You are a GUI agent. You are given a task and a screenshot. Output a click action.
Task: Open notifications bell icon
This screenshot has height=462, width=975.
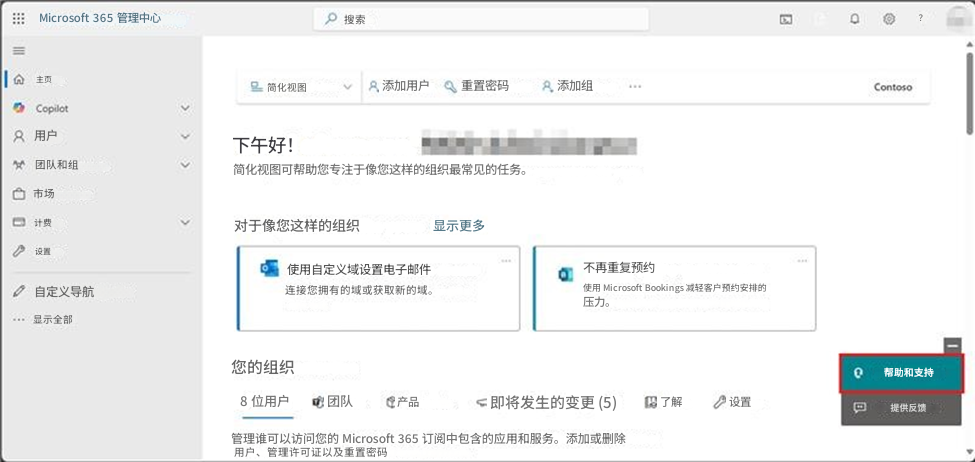click(855, 19)
